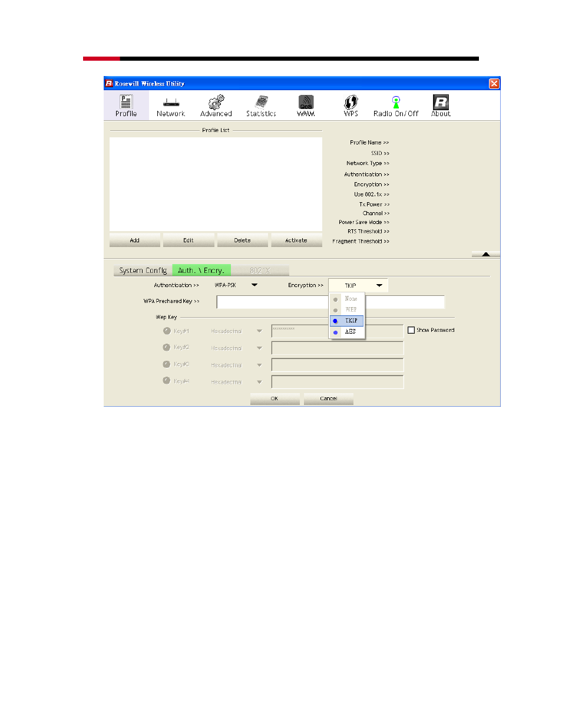
Task: Enable the Show Password checkbox
Action: [x=411, y=330]
